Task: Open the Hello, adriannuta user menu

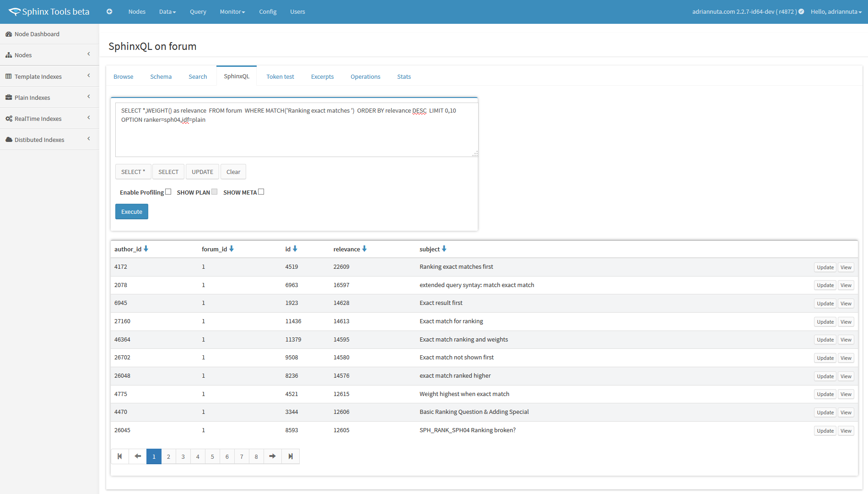Action: click(x=836, y=11)
